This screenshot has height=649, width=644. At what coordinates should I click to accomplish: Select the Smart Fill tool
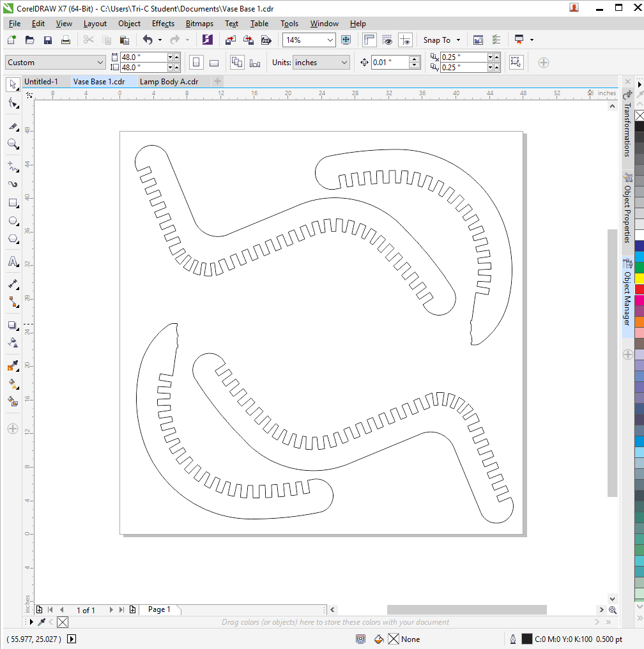pyautogui.click(x=13, y=402)
